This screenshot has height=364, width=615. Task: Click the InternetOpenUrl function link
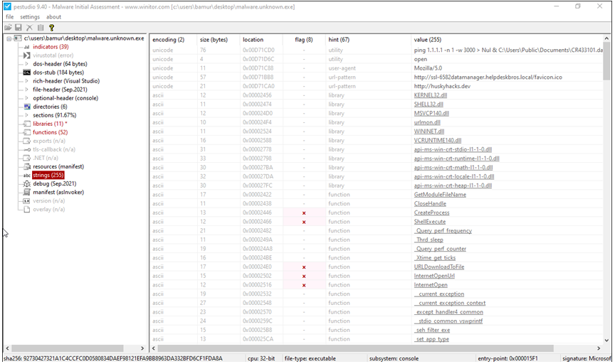(434, 276)
